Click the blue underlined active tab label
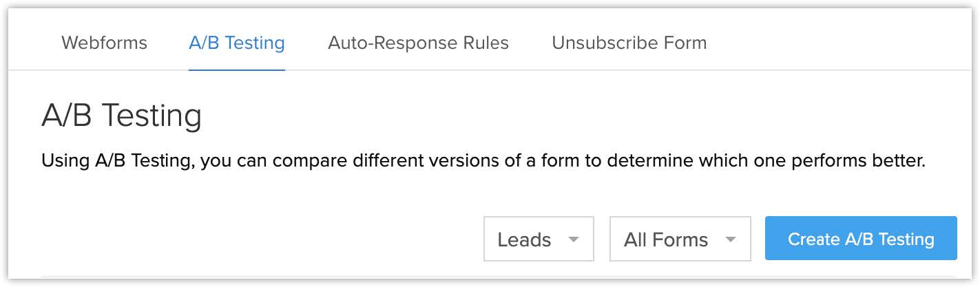The height and width of the screenshot is (287, 980). [236, 43]
